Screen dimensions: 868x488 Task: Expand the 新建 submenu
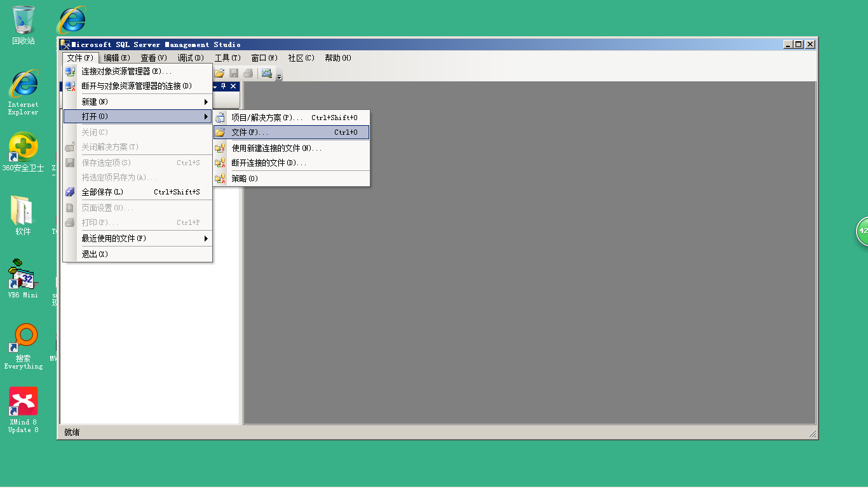(x=138, y=102)
